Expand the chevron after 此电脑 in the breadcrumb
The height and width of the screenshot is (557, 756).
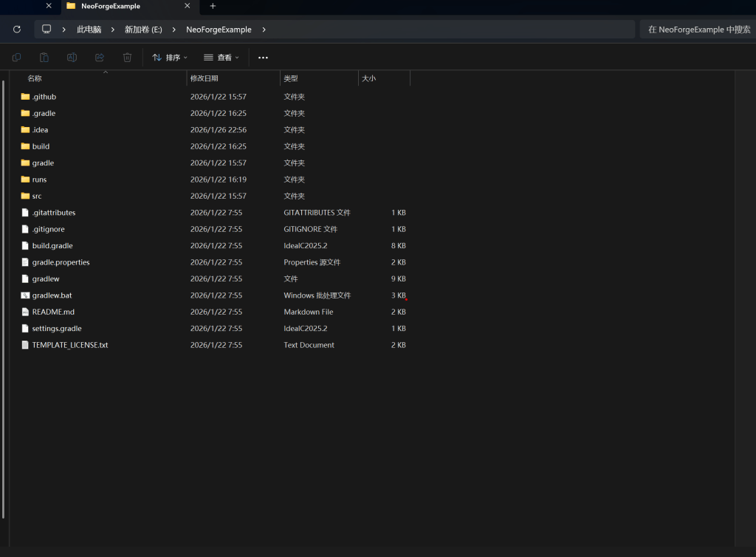pyautogui.click(x=111, y=30)
